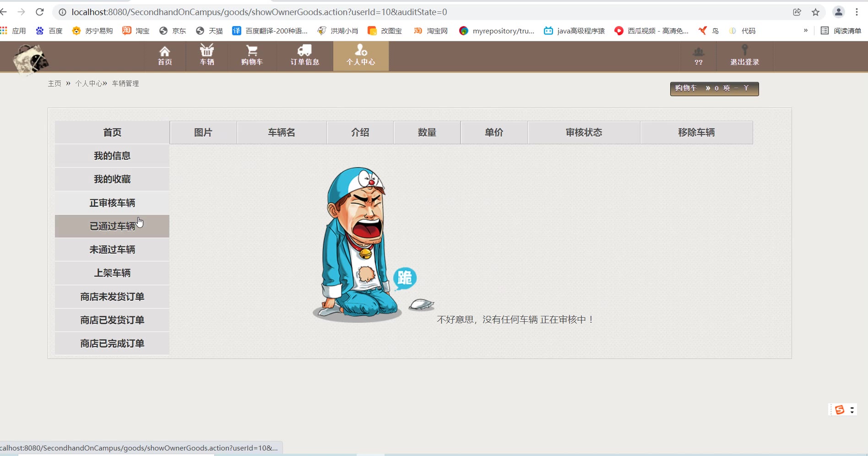Screen dimensions: 868x456
Task: Click the share page icon
Action: [797, 12]
